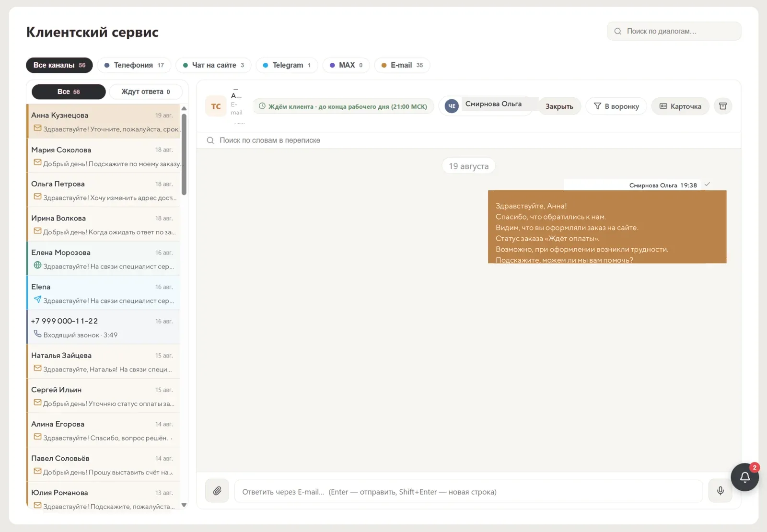
Task: Click the scroll down arrow of dialog list
Action: pyautogui.click(x=184, y=505)
